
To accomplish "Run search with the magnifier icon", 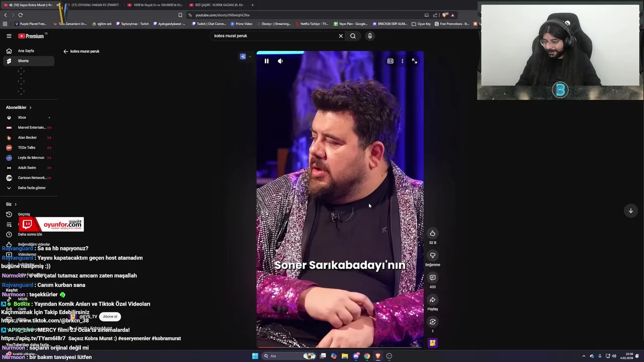I will (x=353, y=36).
